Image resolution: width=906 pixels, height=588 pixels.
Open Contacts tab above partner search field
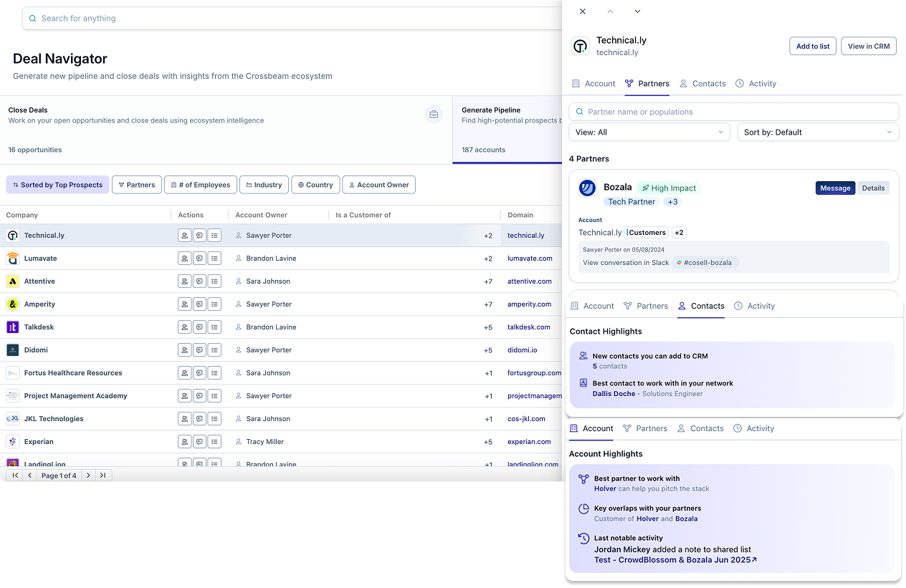point(702,84)
